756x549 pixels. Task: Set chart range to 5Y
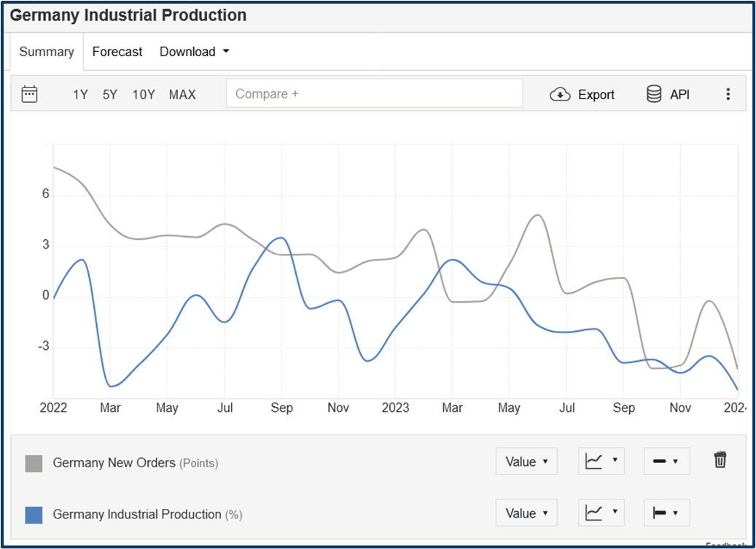110,94
